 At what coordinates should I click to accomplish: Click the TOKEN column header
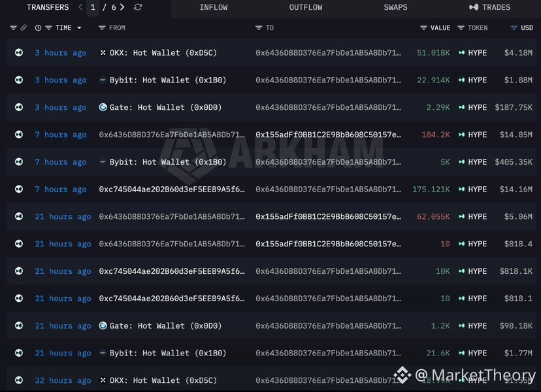tap(478, 28)
